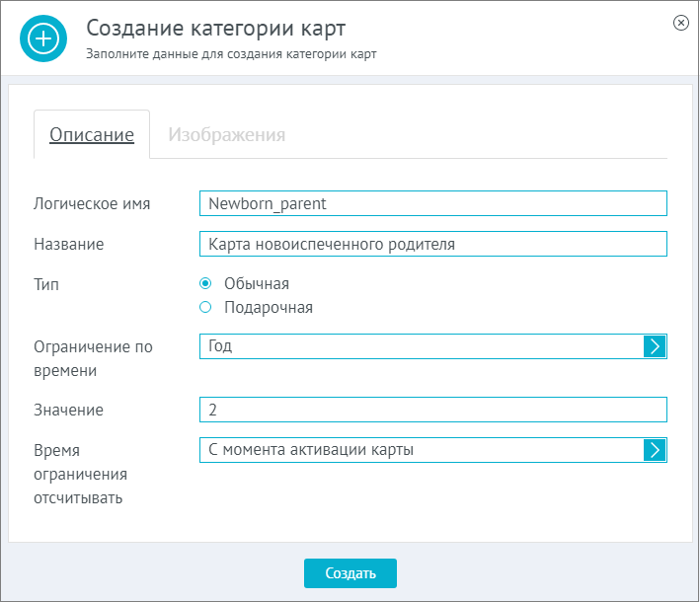This screenshot has width=700, height=602.
Task: Click the Логическое имя input field
Action: pos(433,203)
